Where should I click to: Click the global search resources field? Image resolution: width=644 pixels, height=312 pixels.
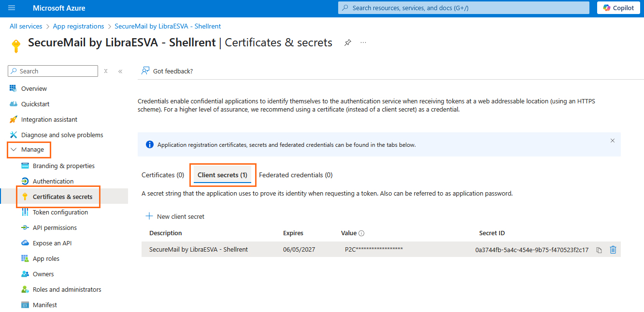(x=464, y=8)
